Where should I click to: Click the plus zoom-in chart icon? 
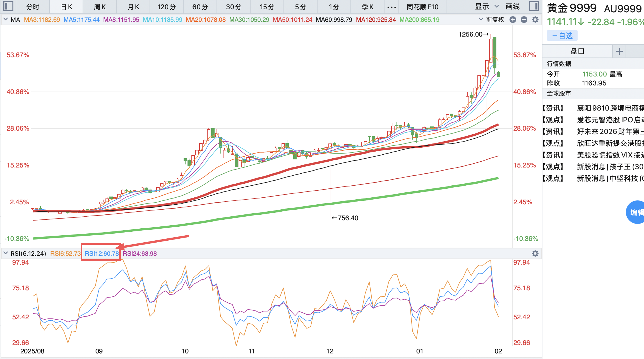click(513, 20)
